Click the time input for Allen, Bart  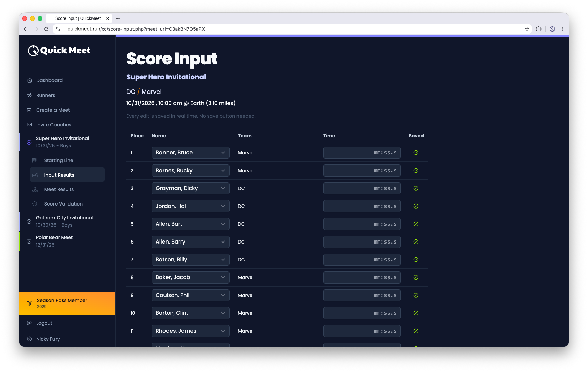362,224
